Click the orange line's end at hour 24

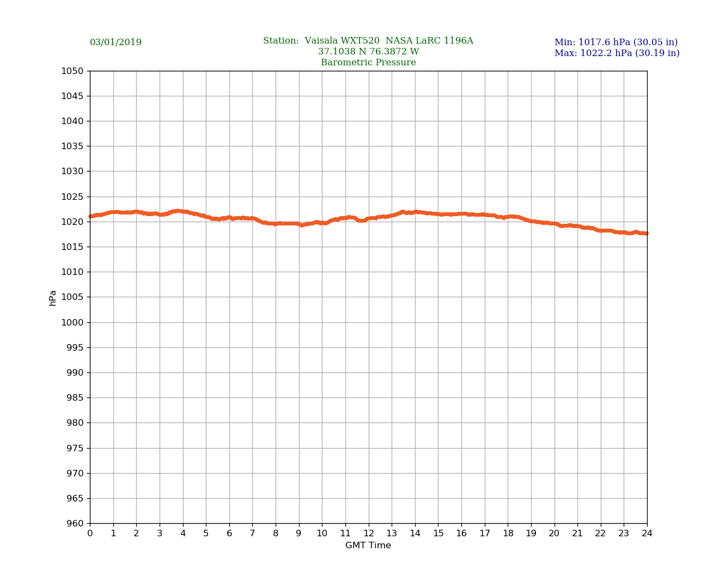646,233
